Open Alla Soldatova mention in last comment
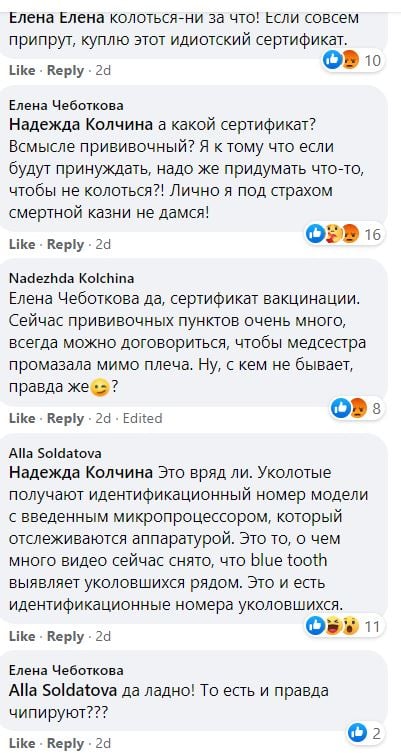Viewport: 401px width, 753px height. (63, 691)
